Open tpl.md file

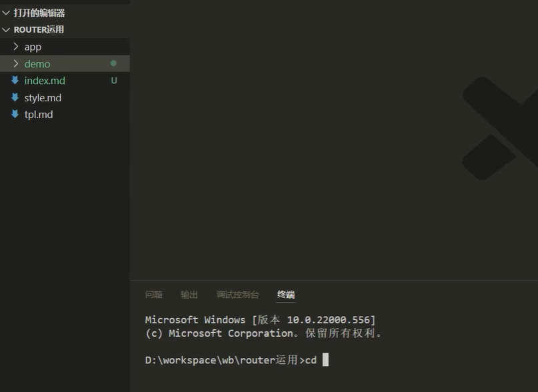click(x=39, y=115)
